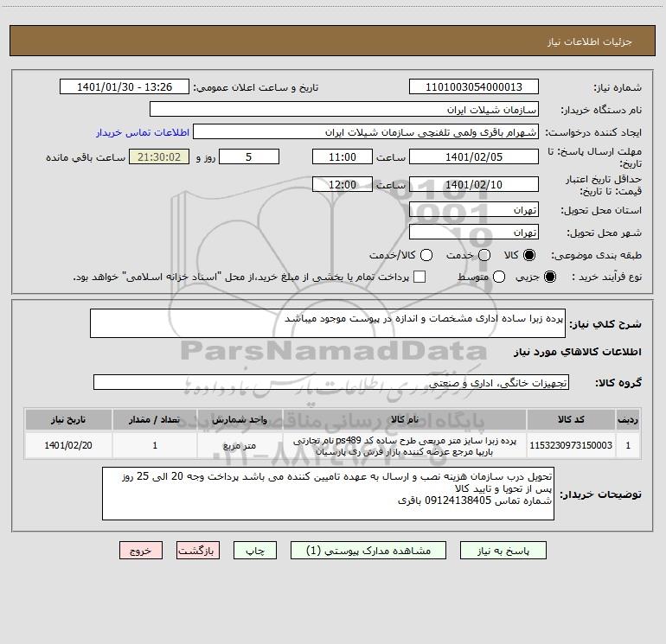
Task: Click the delivery city field تهران
Action: (x=474, y=233)
